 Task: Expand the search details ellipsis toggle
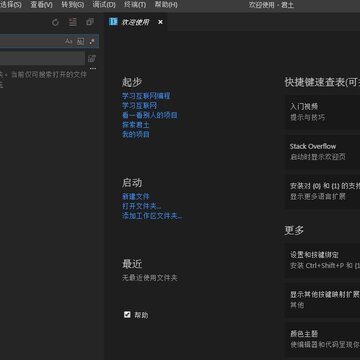[93, 68]
